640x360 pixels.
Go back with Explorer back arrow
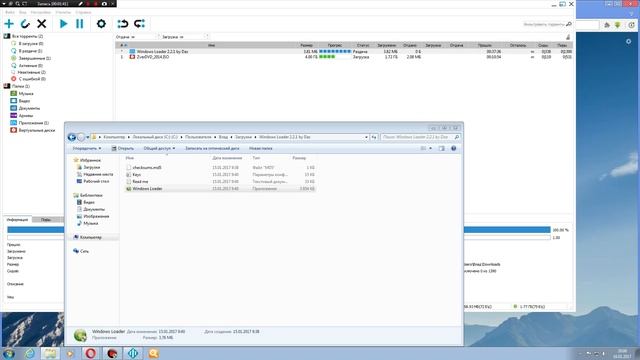72,137
